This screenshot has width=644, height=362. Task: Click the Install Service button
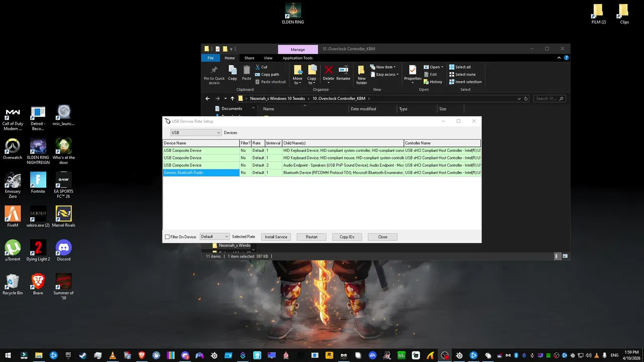[x=276, y=237]
